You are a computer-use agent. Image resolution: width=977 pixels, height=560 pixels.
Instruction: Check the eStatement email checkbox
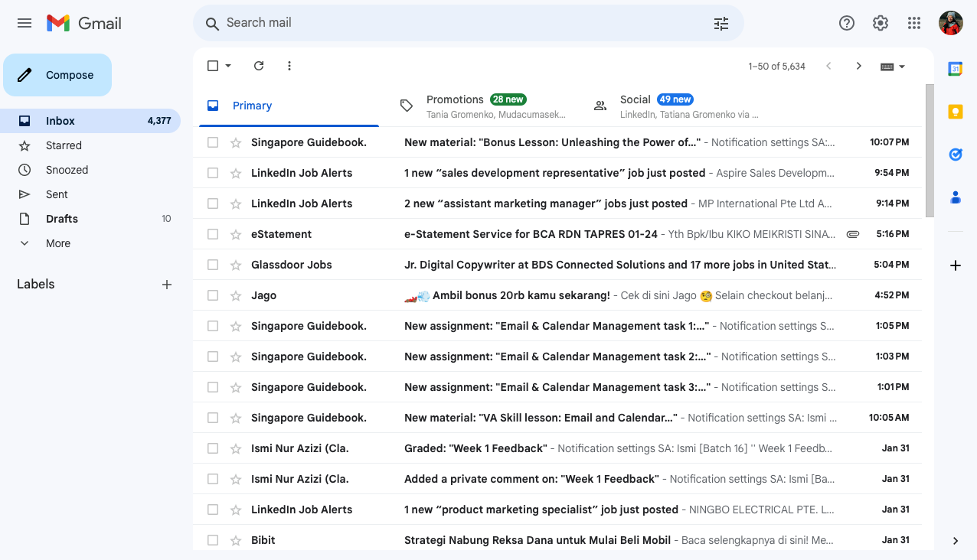point(213,234)
